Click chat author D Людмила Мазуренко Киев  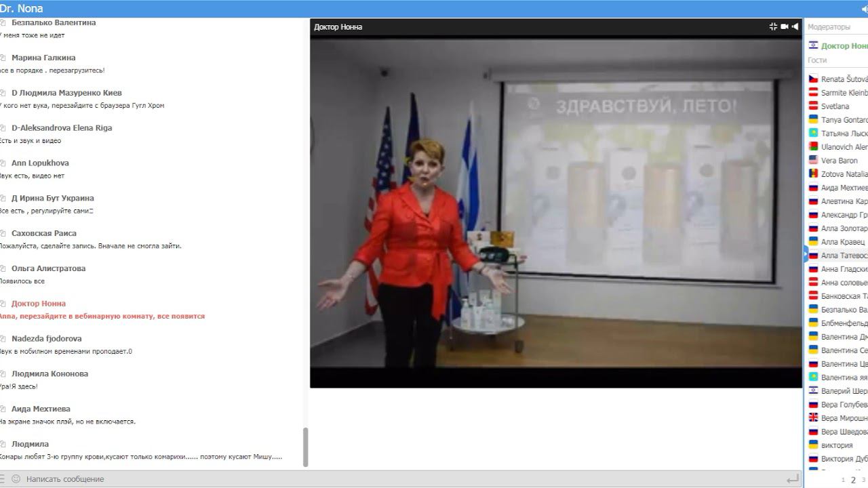66,93
